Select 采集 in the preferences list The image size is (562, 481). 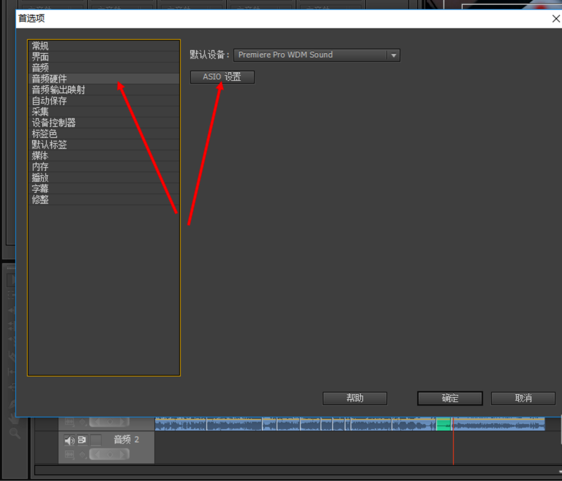(x=104, y=112)
